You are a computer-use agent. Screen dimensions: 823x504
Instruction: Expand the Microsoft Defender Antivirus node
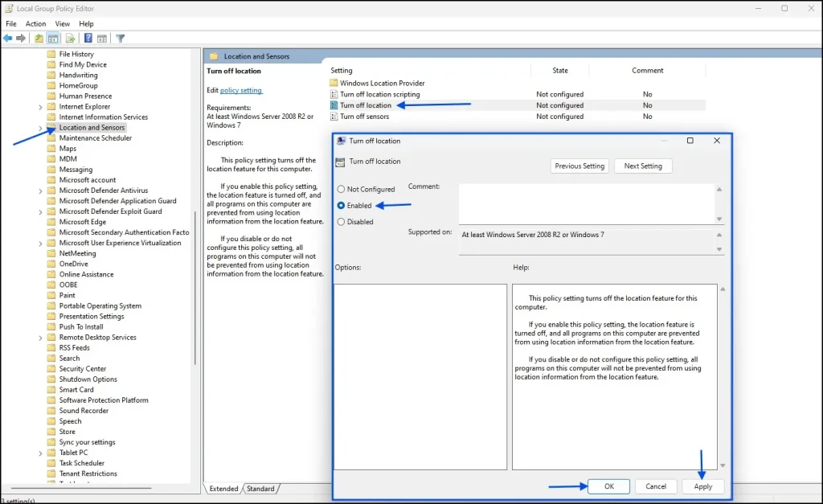point(40,191)
